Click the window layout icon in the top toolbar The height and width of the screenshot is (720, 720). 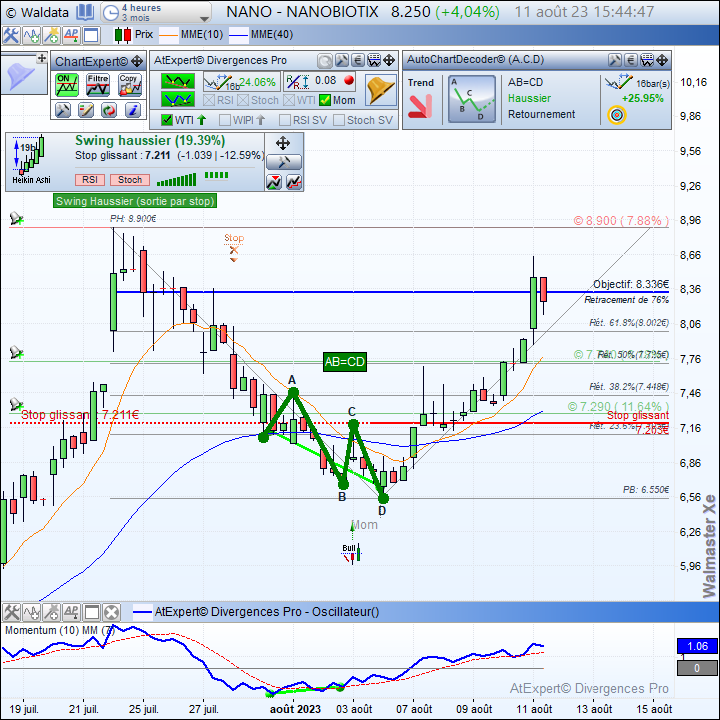[91, 35]
